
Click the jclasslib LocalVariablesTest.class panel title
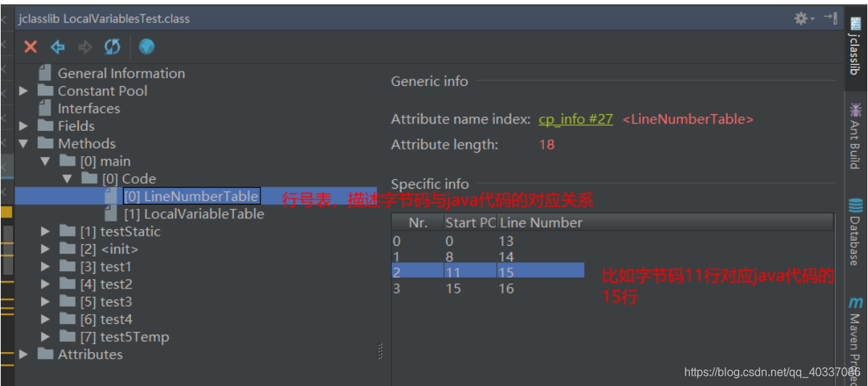point(104,19)
